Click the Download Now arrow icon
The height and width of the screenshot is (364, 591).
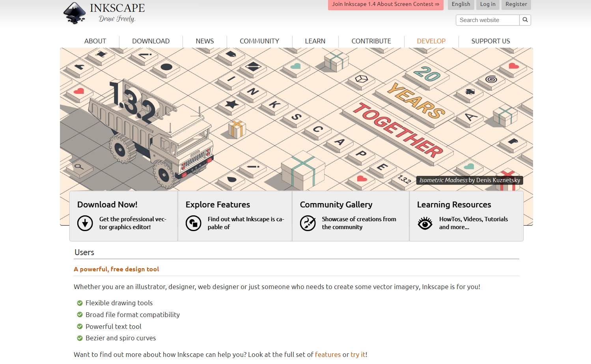click(85, 223)
